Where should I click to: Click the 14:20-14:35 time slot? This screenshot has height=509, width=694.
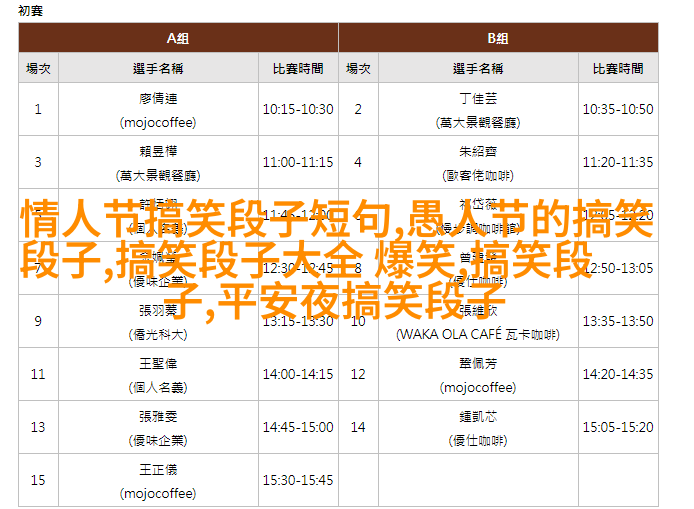(617, 374)
